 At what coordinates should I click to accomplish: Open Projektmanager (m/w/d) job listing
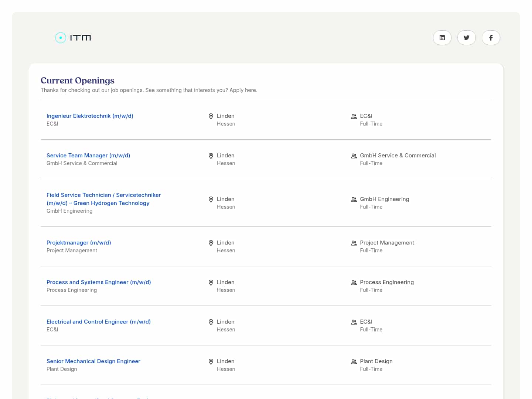pyautogui.click(x=79, y=243)
